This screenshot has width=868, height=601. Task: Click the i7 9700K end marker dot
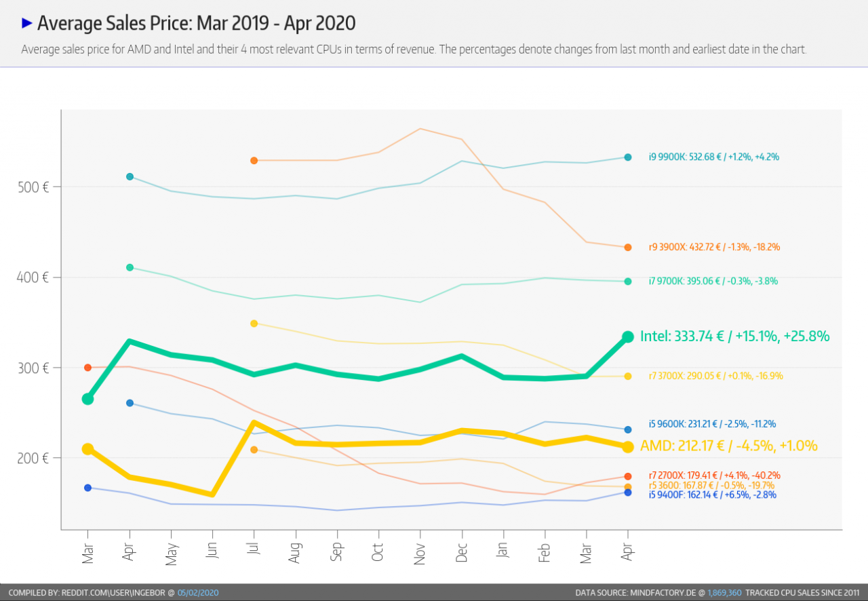[628, 282]
